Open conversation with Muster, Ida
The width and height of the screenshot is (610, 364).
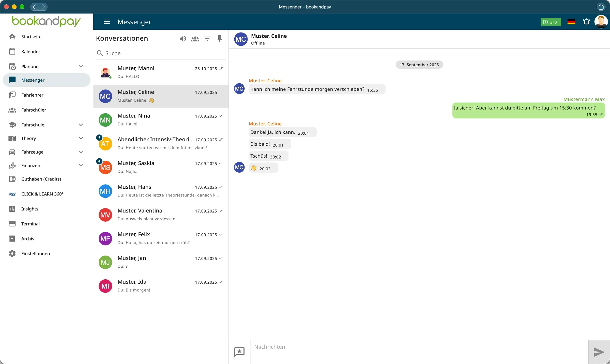[x=161, y=286]
